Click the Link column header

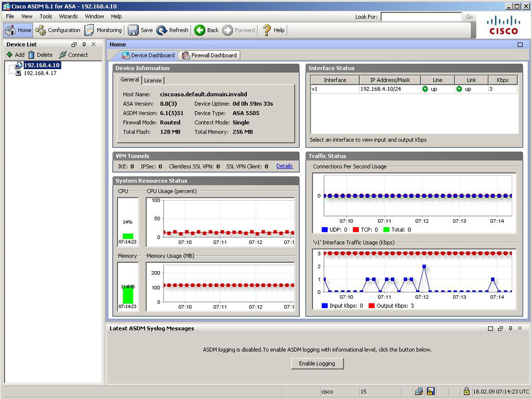click(471, 80)
